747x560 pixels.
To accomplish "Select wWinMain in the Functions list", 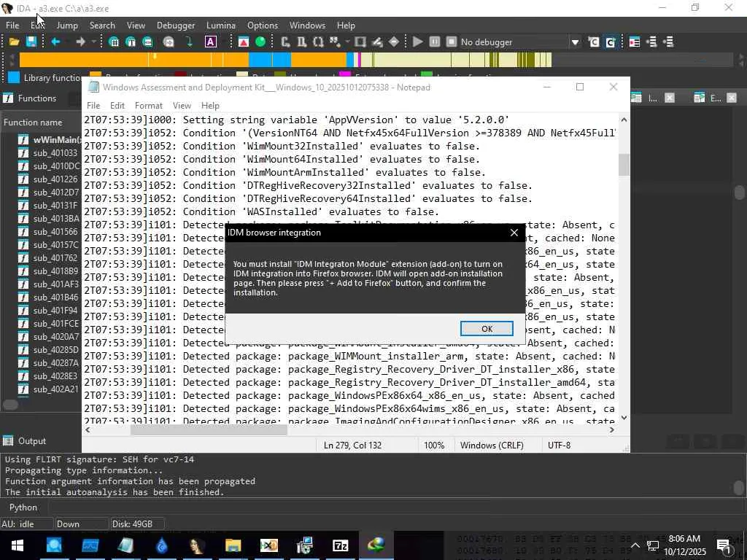I will 50,139.
